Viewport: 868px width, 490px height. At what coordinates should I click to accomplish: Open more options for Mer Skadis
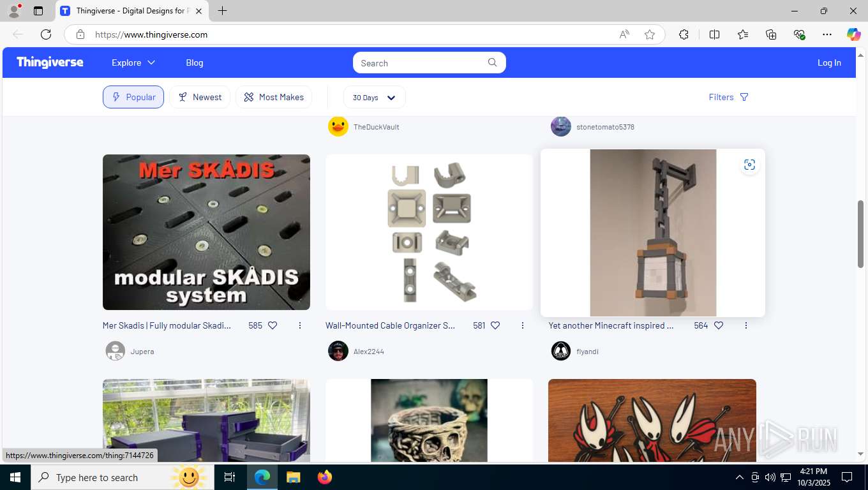point(300,325)
